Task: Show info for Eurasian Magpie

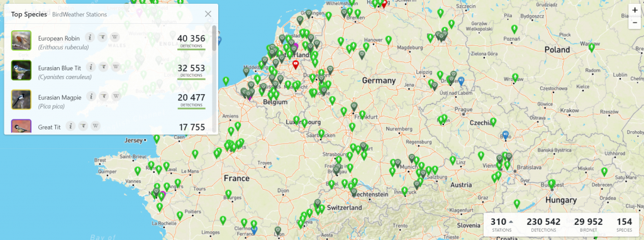Action: (x=91, y=96)
